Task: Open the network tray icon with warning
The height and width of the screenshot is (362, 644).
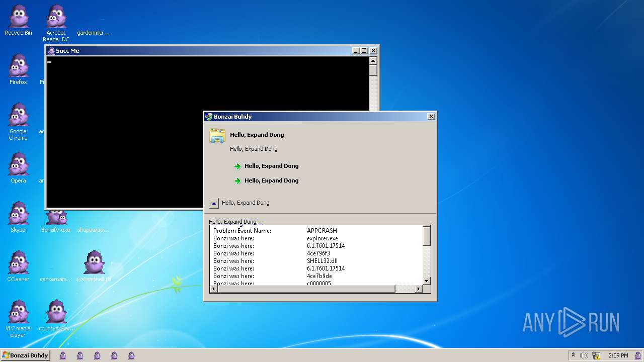Action: click(x=596, y=355)
